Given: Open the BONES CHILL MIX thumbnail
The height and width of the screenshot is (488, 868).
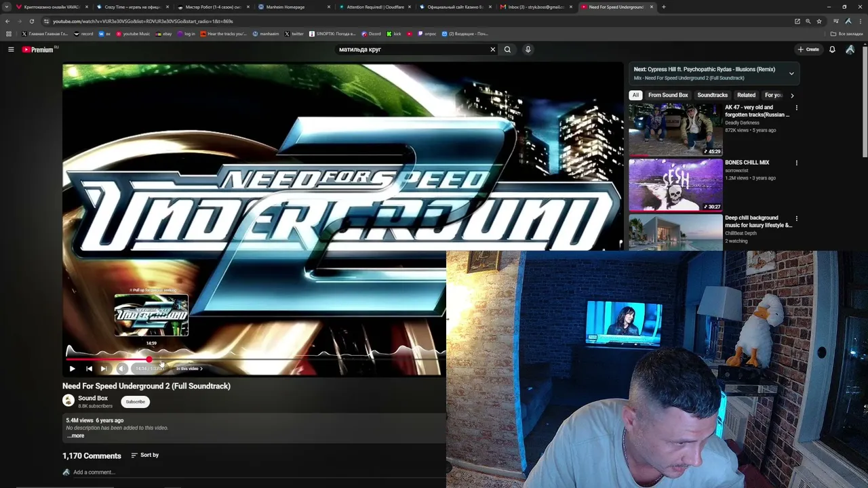Looking at the screenshot, I should tap(675, 185).
